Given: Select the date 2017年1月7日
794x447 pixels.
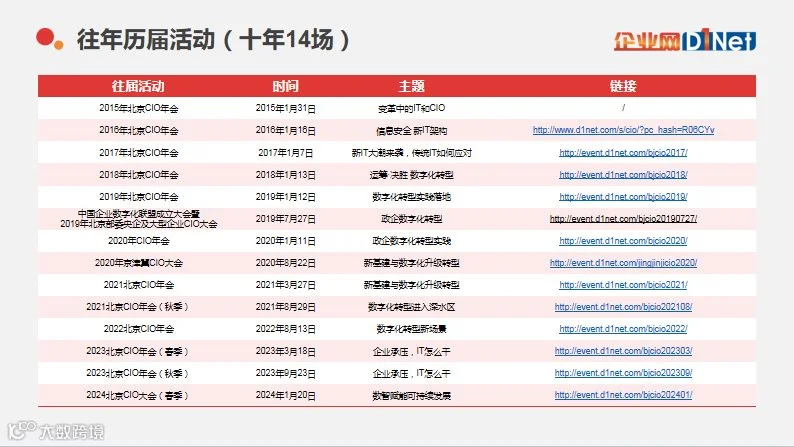Looking at the screenshot, I should (286, 152).
